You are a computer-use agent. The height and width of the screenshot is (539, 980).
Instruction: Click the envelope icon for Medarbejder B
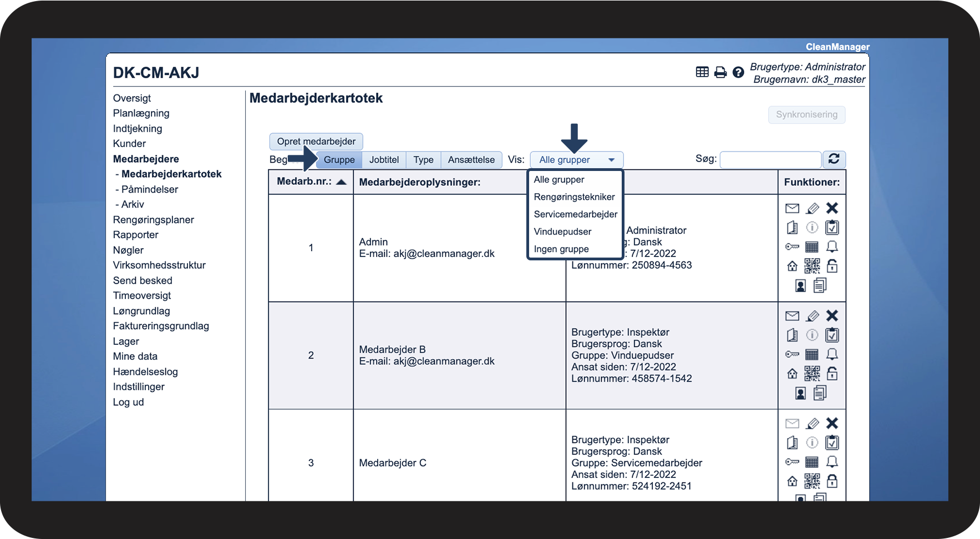tap(793, 316)
